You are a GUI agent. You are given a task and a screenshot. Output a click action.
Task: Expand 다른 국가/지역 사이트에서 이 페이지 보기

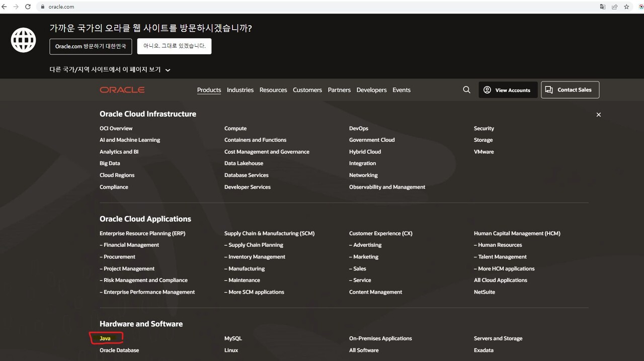tap(110, 70)
